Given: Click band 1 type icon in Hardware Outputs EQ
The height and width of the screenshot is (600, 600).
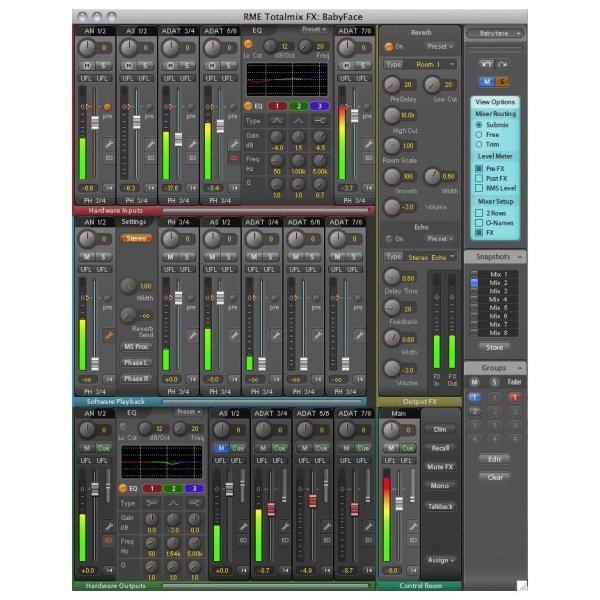Looking at the screenshot, I should click(x=152, y=503).
